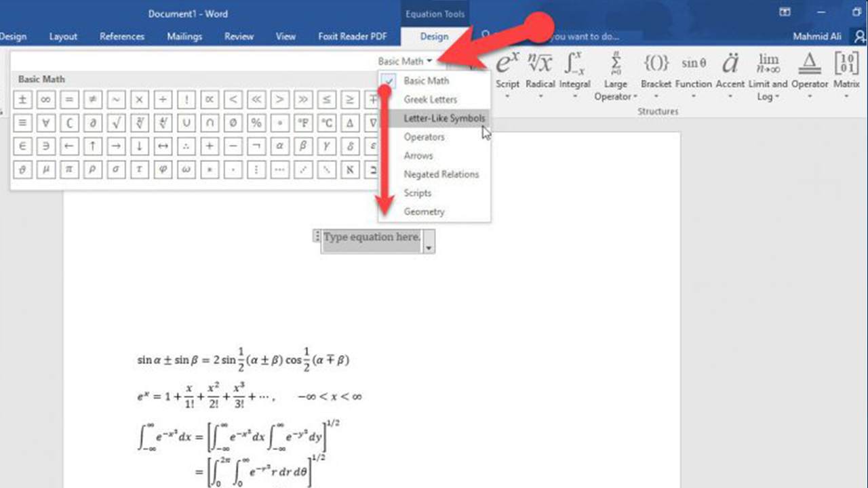The width and height of the screenshot is (868, 488).
Task: Insert the omega symbol
Action: click(186, 169)
